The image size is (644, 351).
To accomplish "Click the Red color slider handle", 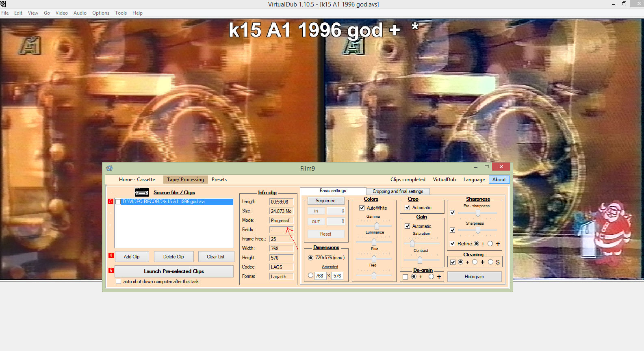I will click(x=374, y=275).
